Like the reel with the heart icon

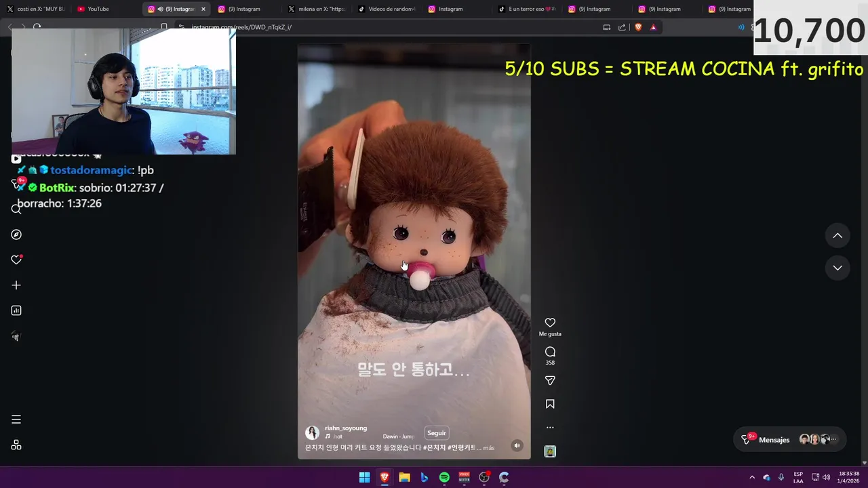[x=550, y=323]
